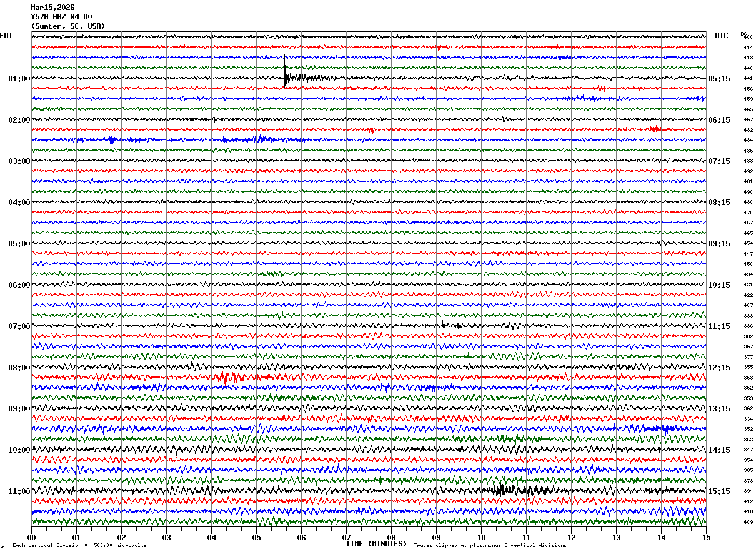Select DC offset value 377
This screenshot has width=756, height=554.
(748, 357)
